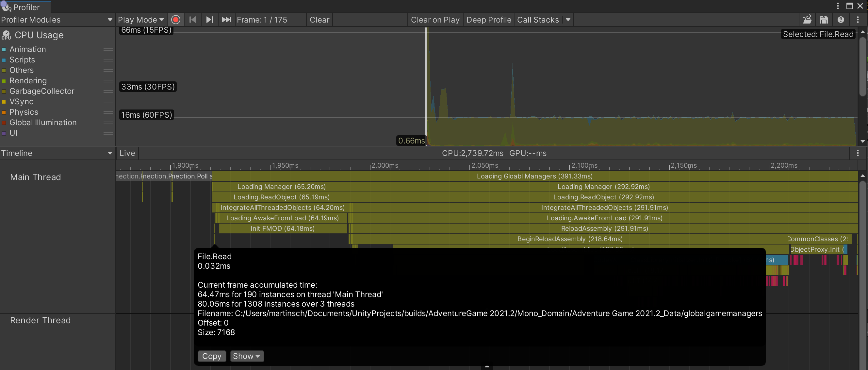Click the Load profiler data icon
The width and height of the screenshot is (868, 370).
[807, 20]
